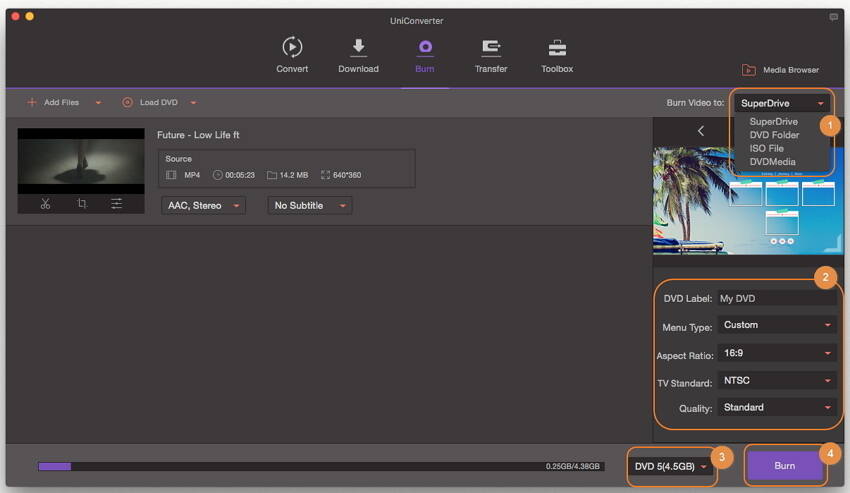The height and width of the screenshot is (493, 850).
Task: Click the 14.2 MB file size value
Action: (x=294, y=175)
